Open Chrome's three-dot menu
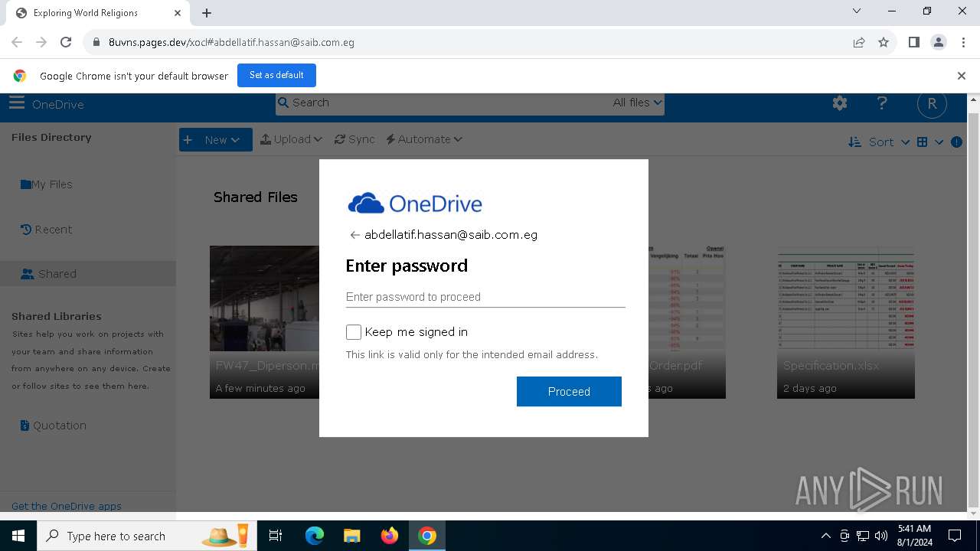980x551 pixels. click(x=963, y=43)
